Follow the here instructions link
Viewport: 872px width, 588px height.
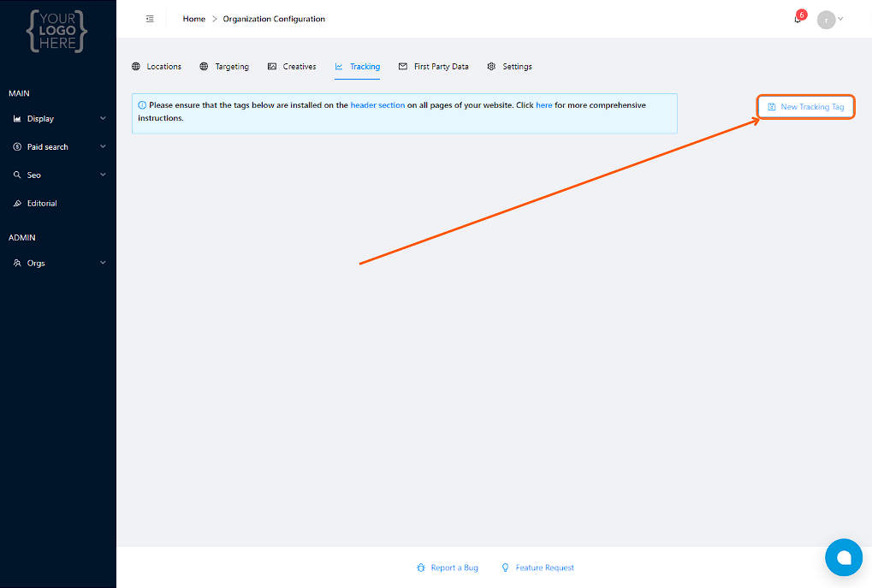point(544,105)
